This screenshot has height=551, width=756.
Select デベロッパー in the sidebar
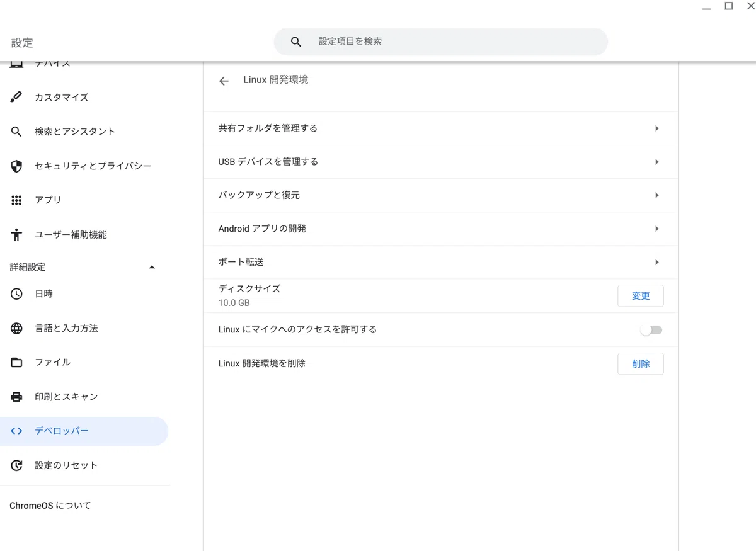point(84,431)
